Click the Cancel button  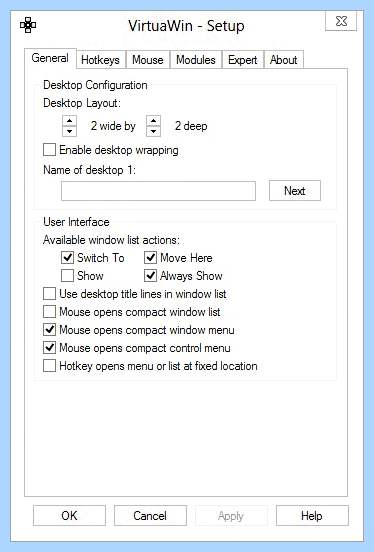pyautogui.click(x=150, y=516)
